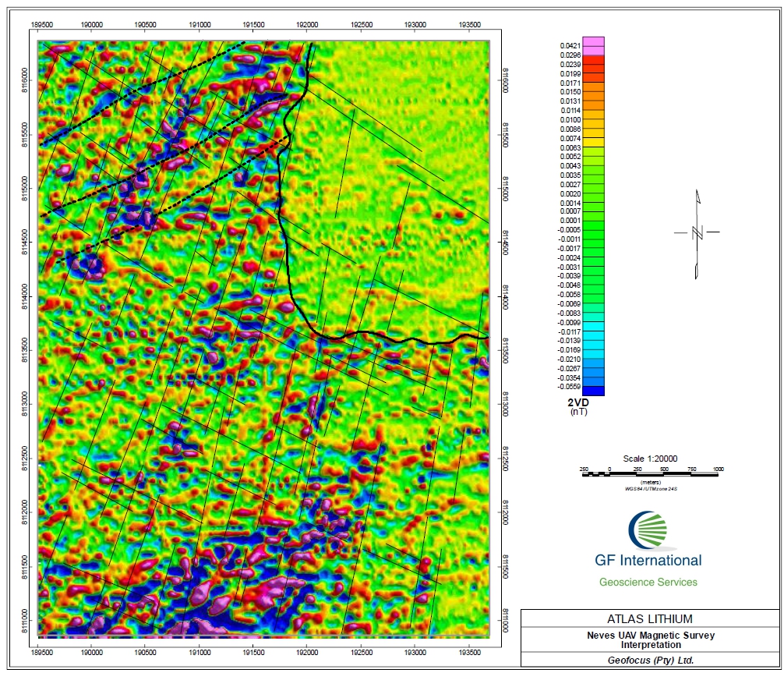
Task: Click the (nT) units label under the legend
Action: pyautogui.click(x=577, y=412)
